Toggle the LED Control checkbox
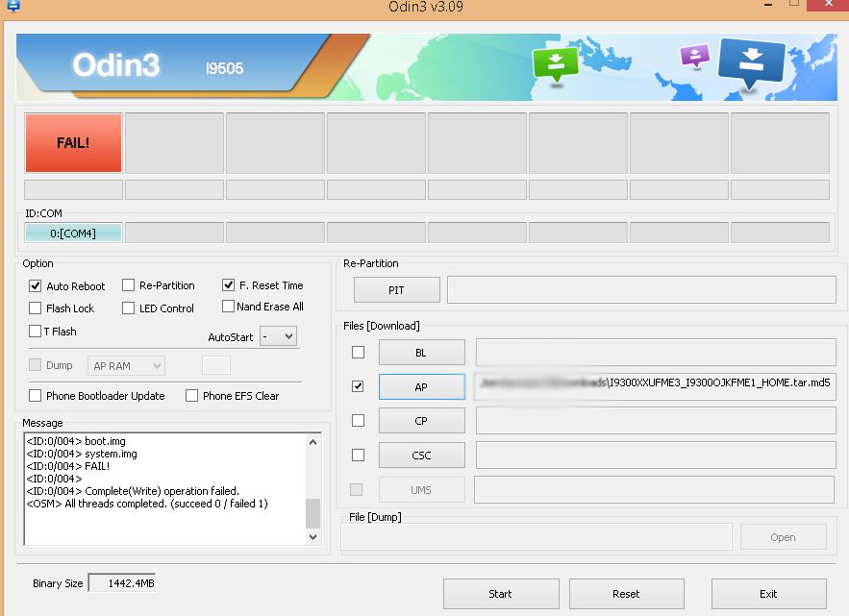The width and height of the screenshot is (849, 616). click(x=128, y=308)
